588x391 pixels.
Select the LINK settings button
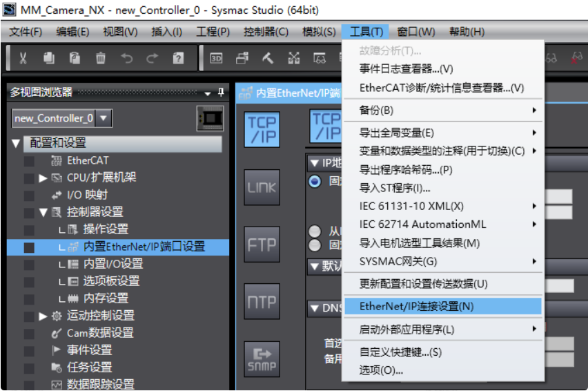coord(262,187)
